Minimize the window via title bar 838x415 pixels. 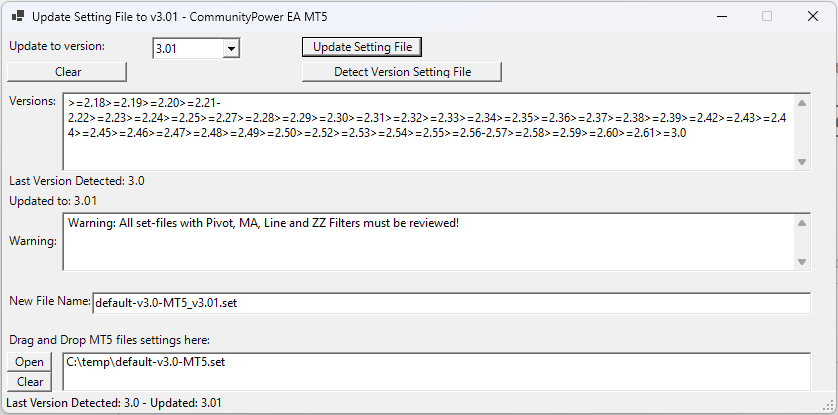pyautogui.click(x=722, y=17)
